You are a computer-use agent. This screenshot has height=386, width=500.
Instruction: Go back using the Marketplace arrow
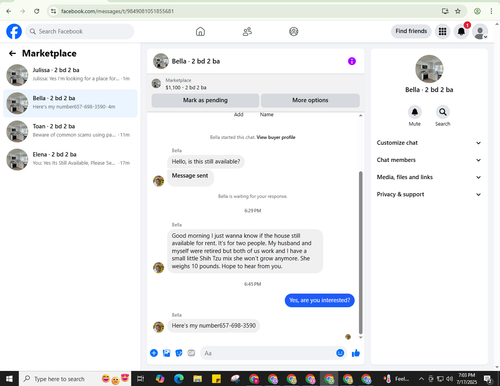coord(12,53)
